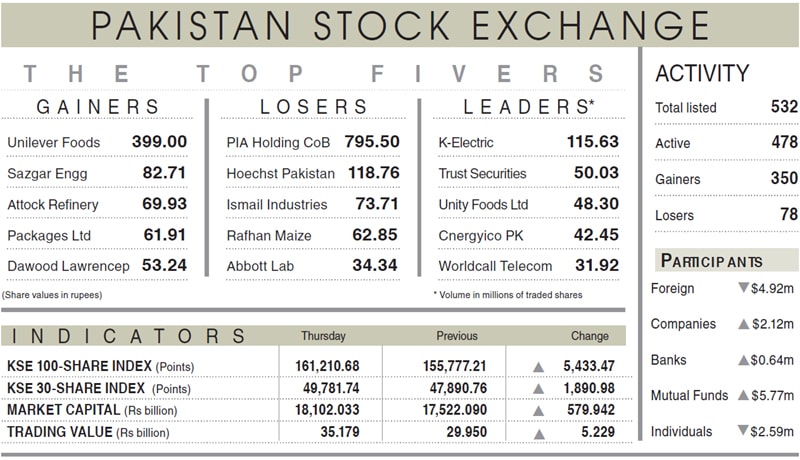Click the KSE 30-Share Index change arrow
Viewport: 800px width, 460px height.
pyautogui.click(x=539, y=389)
